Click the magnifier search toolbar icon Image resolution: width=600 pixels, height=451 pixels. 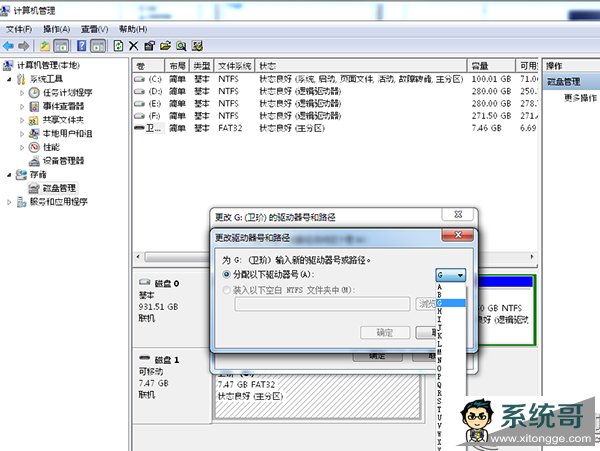point(181,46)
